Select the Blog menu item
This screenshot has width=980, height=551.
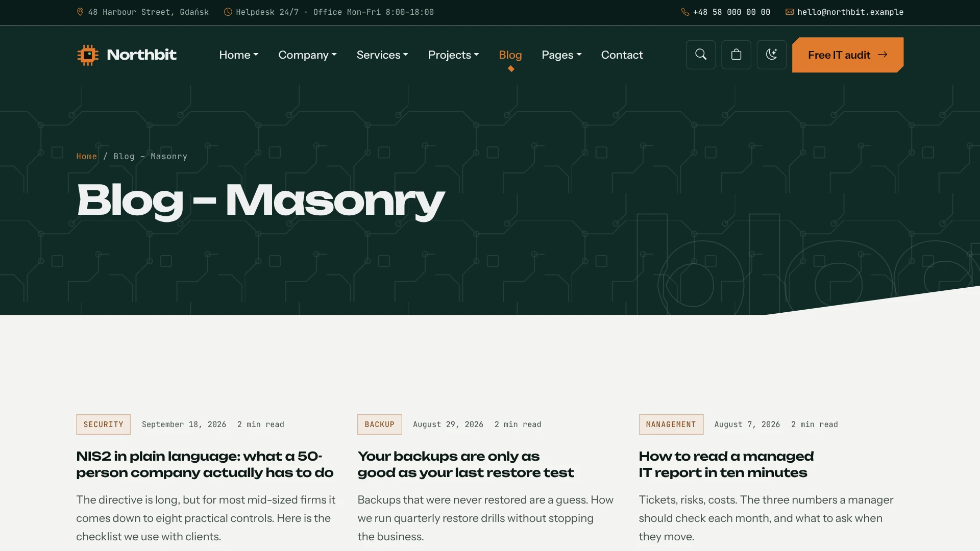pos(510,55)
